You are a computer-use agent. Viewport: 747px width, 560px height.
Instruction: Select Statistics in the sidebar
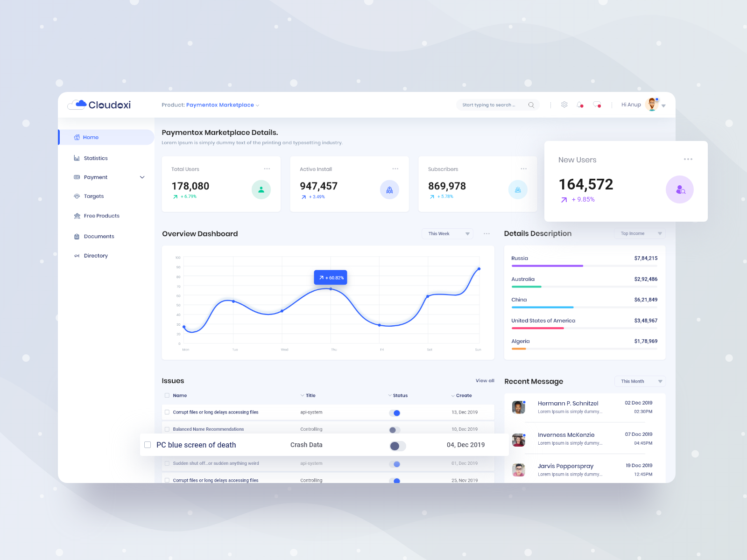[96, 158]
